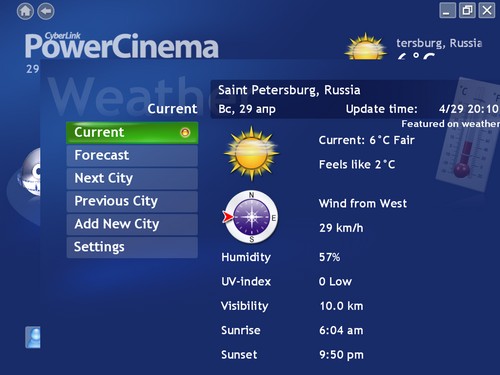
Task: Click 'Wind from West' text
Action: 363,204
